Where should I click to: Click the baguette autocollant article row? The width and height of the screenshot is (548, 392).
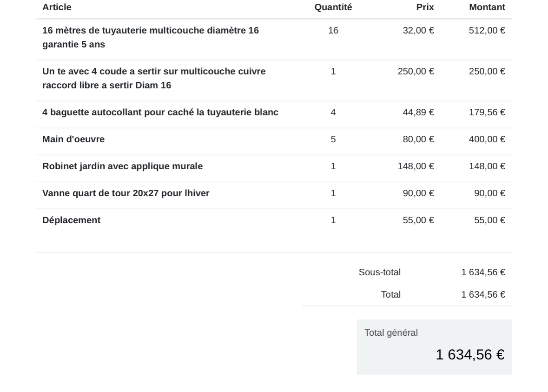(274, 115)
